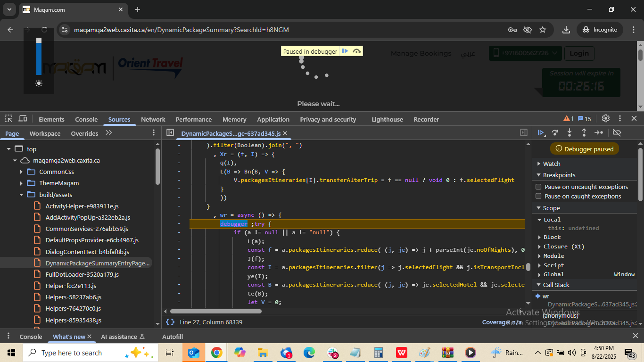Open the inspect element picker tool
This screenshot has height=362, width=644.
pyautogui.click(x=9, y=119)
